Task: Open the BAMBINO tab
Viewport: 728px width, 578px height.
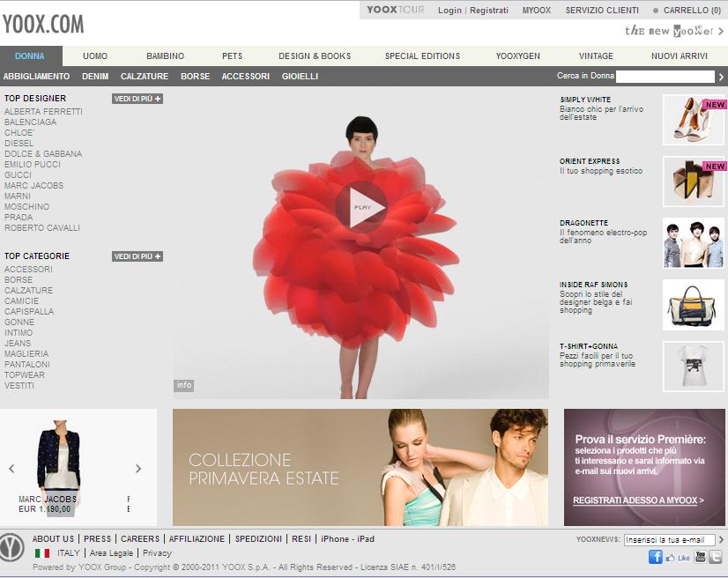Action: point(166,56)
